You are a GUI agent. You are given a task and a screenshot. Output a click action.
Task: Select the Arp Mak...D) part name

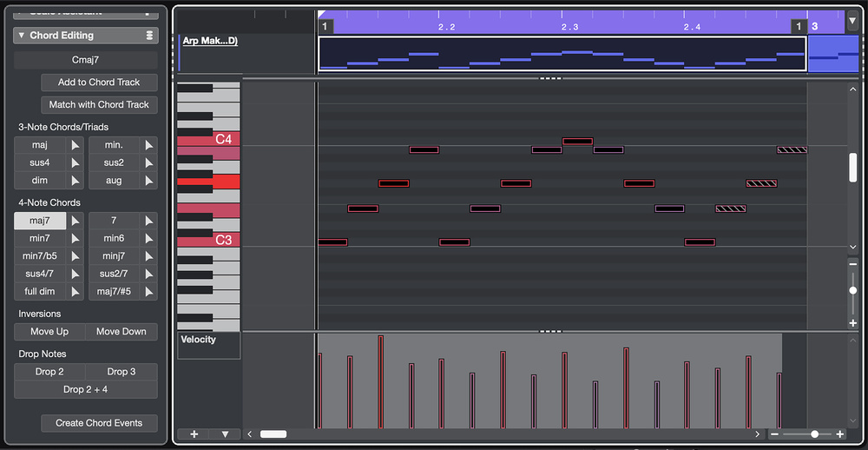[x=209, y=41]
